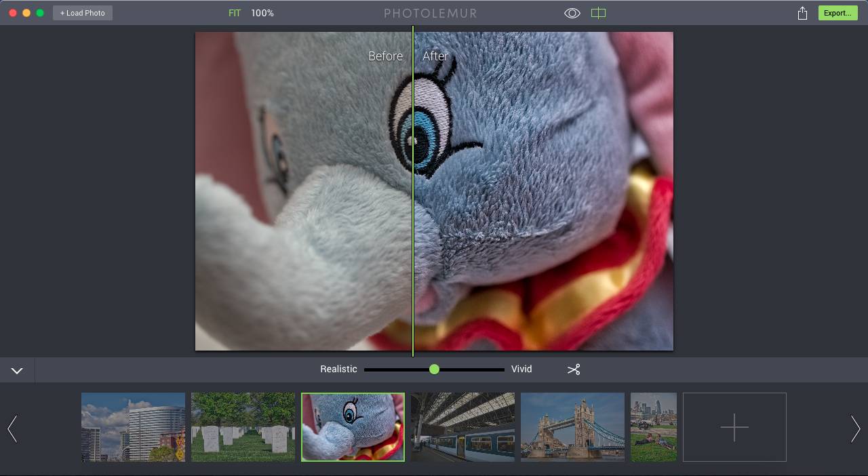This screenshot has width=868, height=476.
Task: Click the green before/after divider line
Action: click(x=412, y=191)
